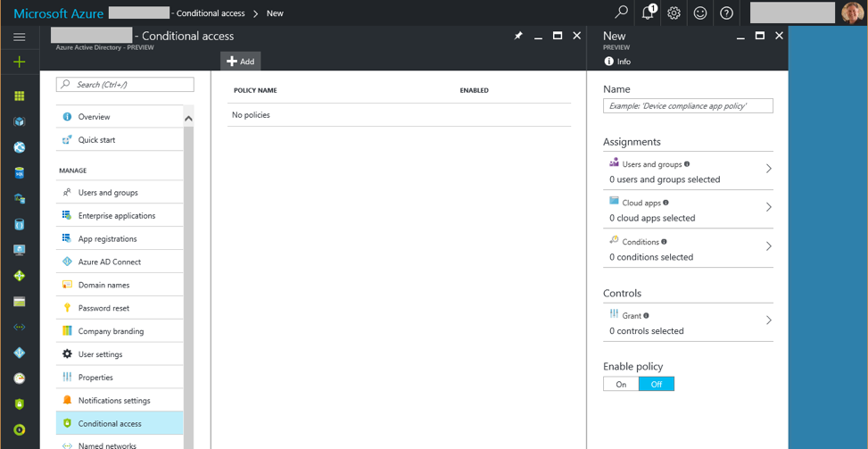
Task: Open Enterprise applications menu item
Action: click(x=120, y=216)
